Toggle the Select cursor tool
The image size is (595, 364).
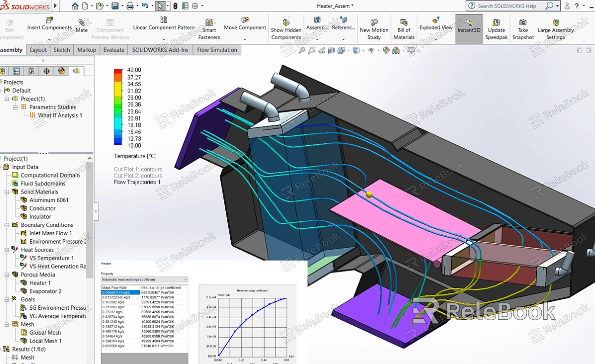(160, 6)
